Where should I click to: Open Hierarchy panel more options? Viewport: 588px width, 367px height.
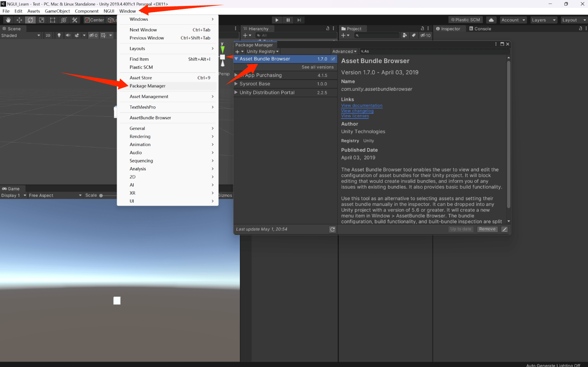coord(334,28)
